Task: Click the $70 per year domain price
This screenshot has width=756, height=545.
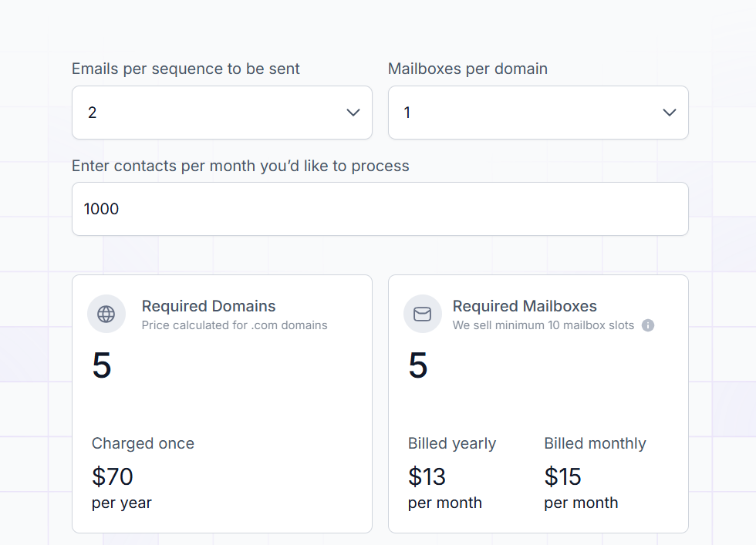Action: point(113,477)
